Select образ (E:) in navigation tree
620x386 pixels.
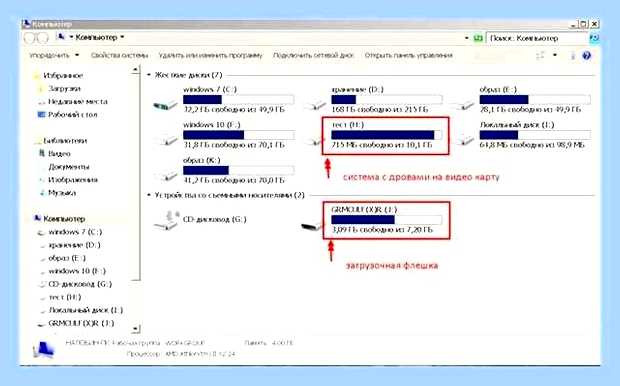click(x=67, y=258)
